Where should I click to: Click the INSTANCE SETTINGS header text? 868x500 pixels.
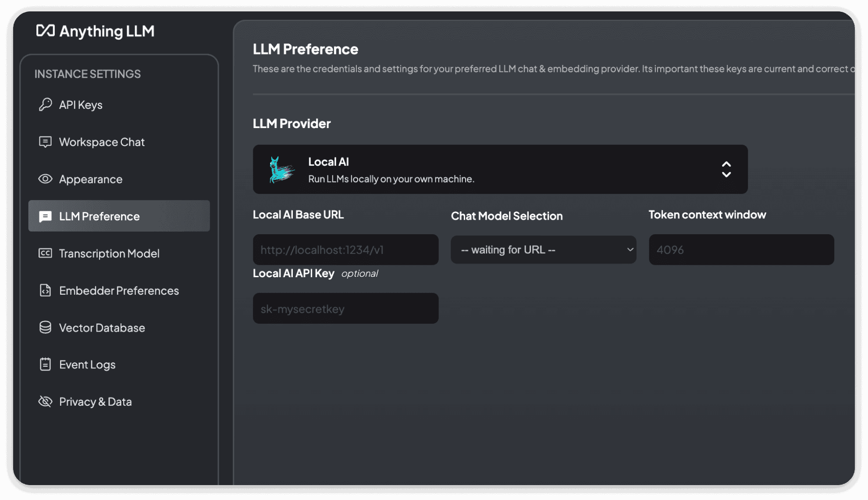pos(88,74)
